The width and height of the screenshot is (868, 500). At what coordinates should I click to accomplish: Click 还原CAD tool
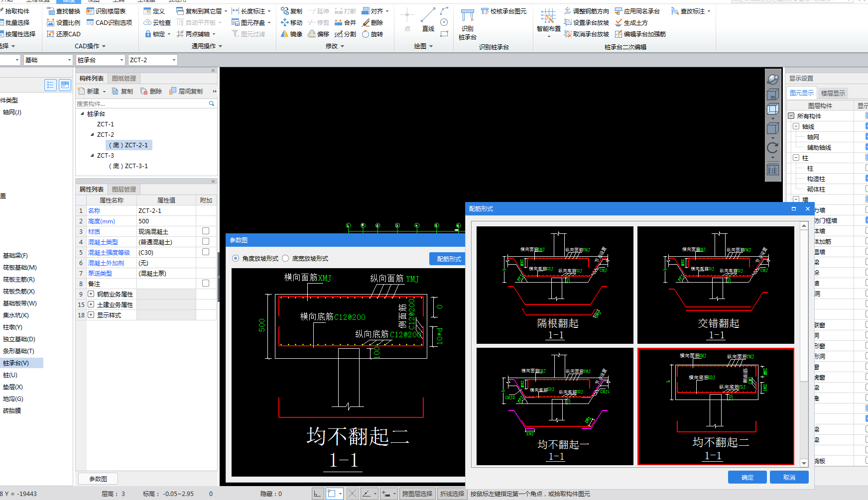[x=64, y=34]
